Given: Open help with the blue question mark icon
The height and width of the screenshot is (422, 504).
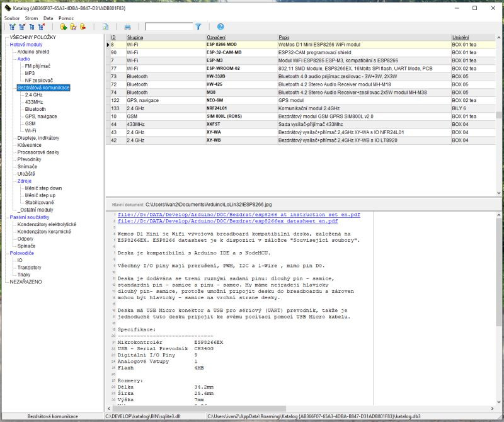Looking at the screenshot, I should (x=220, y=27).
